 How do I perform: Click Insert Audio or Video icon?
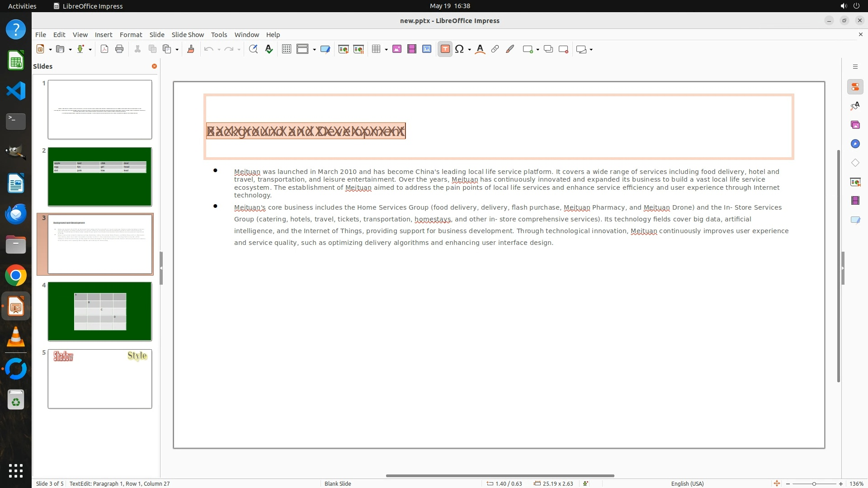click(412, 49)
